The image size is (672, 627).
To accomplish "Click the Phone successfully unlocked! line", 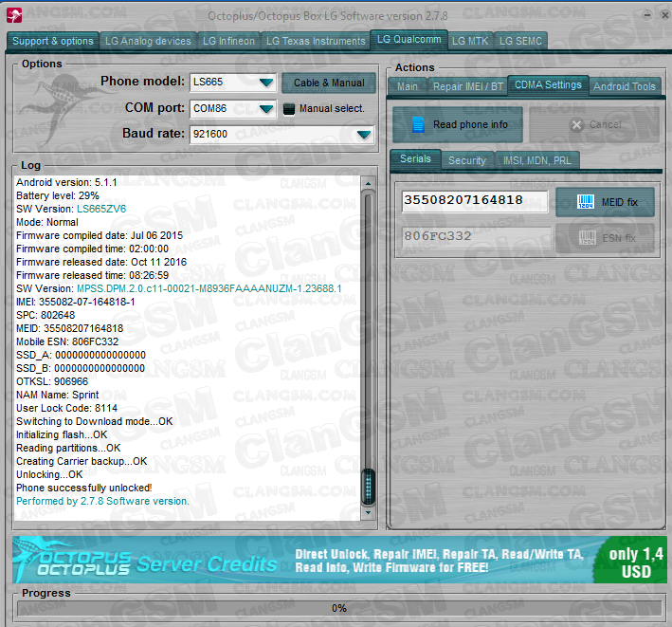I will pyautogui.click(x=84, y=489).
